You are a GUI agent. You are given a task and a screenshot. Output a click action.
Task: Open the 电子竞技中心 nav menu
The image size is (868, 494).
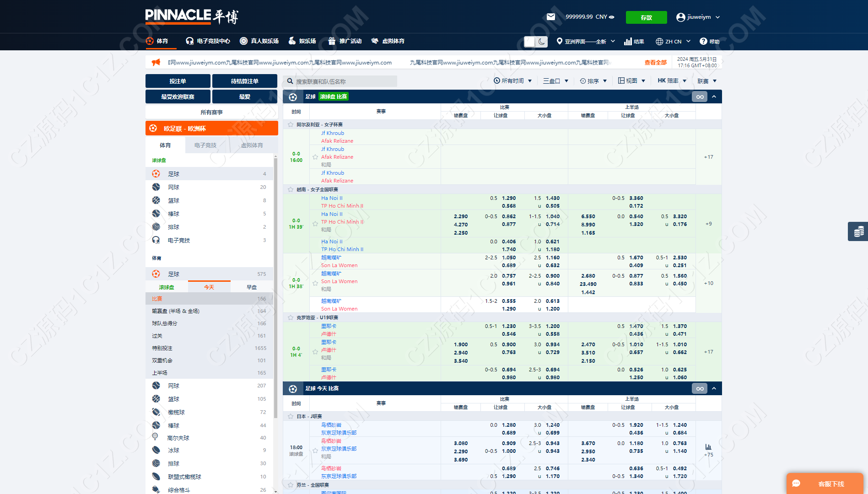pos(208,41)
